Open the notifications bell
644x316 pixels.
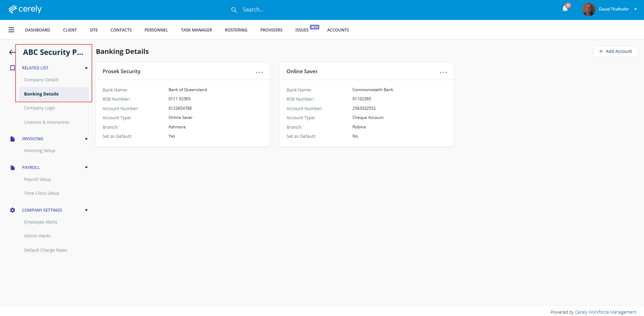(565, 8)
